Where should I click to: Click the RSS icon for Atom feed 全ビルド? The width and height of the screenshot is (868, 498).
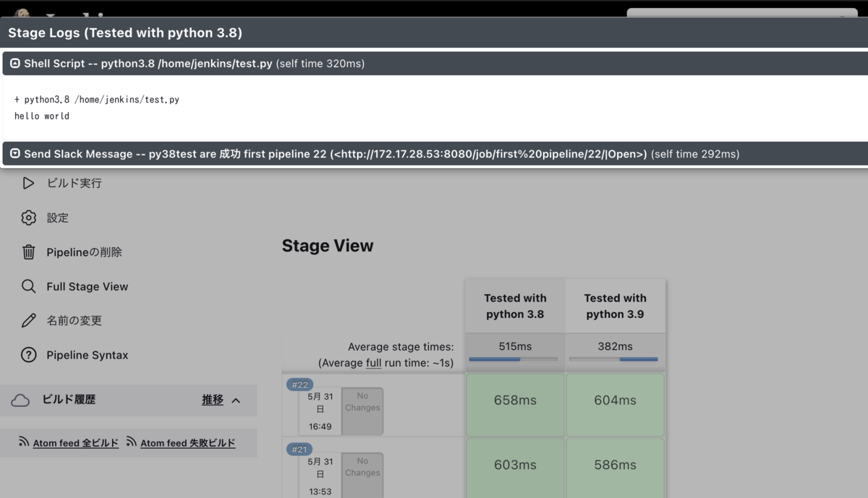[24, 442]
